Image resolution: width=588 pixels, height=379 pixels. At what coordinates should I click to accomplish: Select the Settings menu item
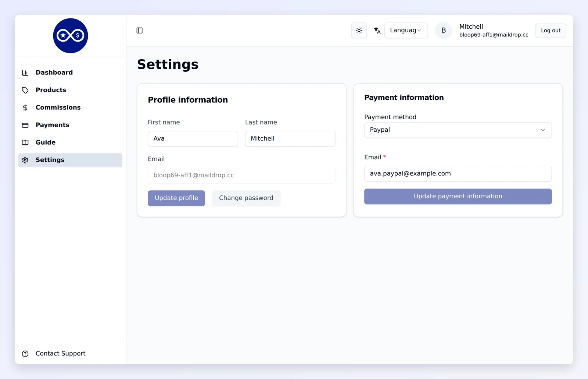pos(70,160)
